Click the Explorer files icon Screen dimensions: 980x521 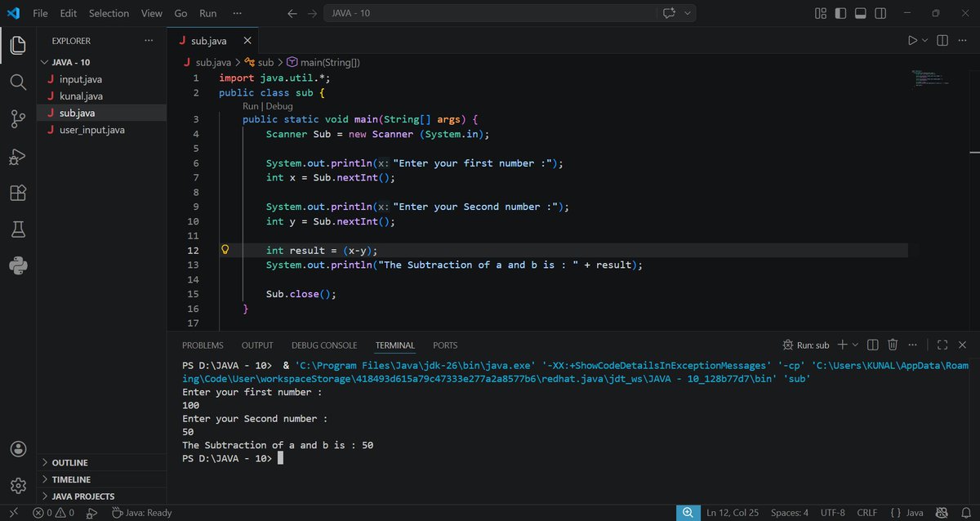point(18,45)
